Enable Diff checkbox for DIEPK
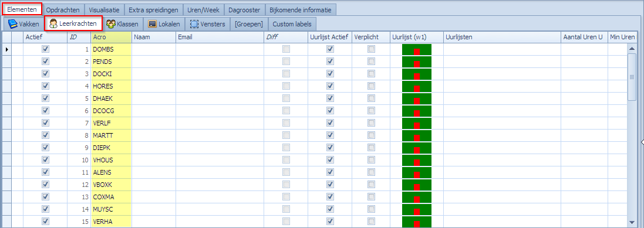This screenshot has height=228, width=644. (286, 147)
